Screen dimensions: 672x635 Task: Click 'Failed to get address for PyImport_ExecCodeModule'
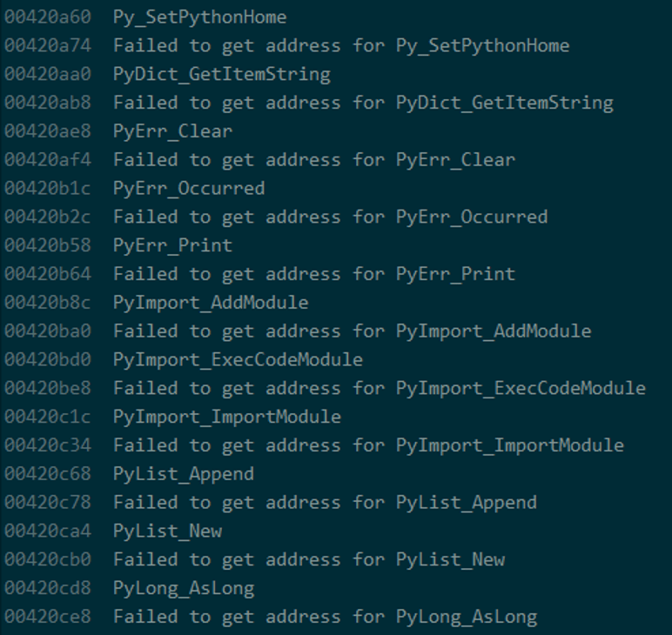point(380,388)
